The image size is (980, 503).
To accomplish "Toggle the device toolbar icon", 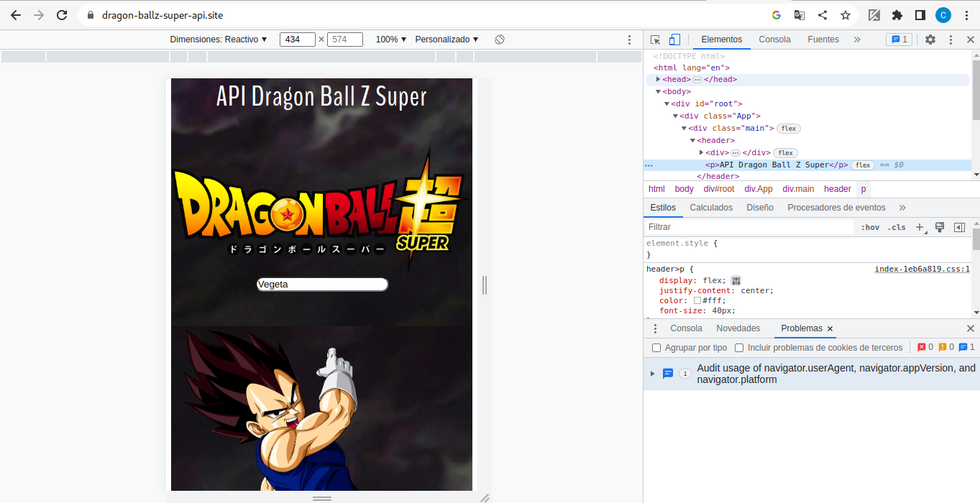I will (x=674, y=40).
